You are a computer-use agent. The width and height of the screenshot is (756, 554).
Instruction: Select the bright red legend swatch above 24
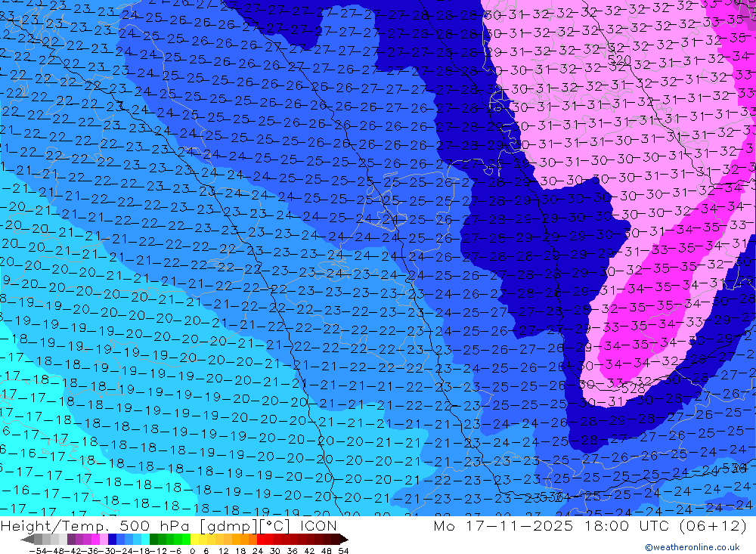coord(261,539)
